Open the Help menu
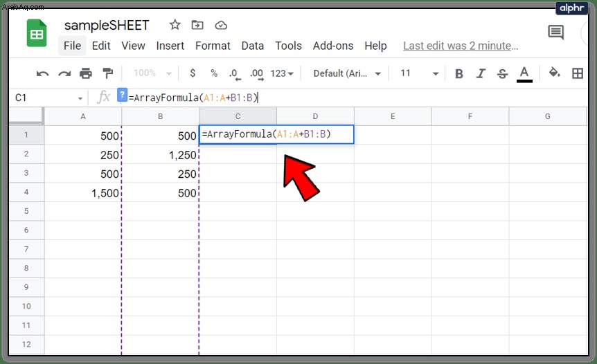597x364 pixels. 375,46
